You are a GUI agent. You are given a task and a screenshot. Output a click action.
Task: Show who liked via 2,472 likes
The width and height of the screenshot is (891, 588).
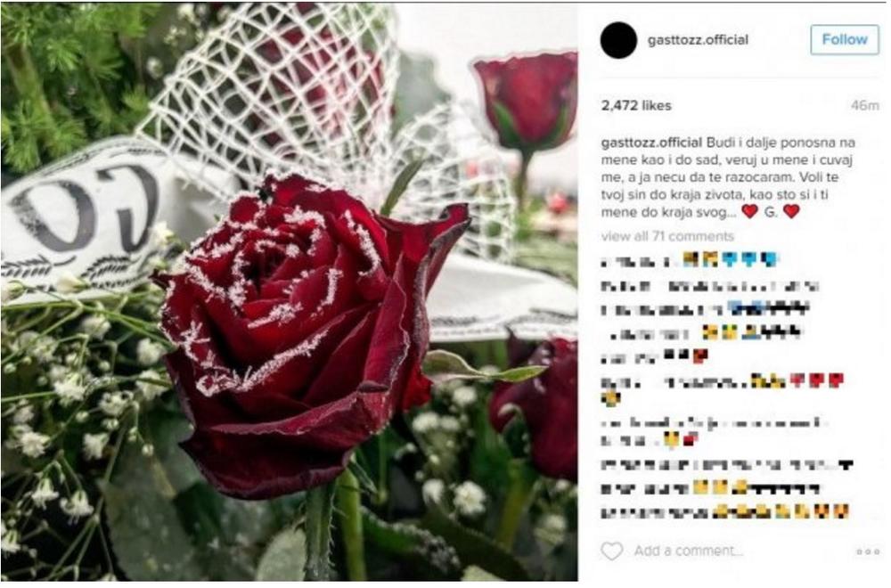point(636,105)
